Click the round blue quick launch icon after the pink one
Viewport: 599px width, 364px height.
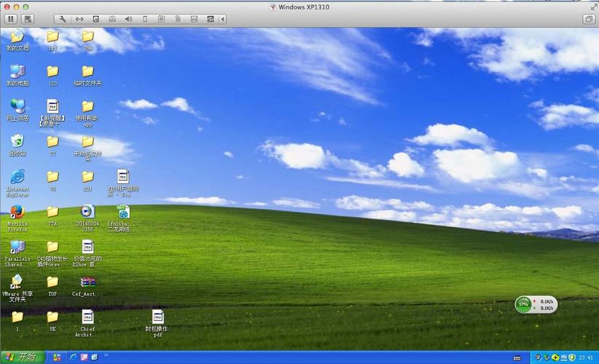[x=95, y=357]
